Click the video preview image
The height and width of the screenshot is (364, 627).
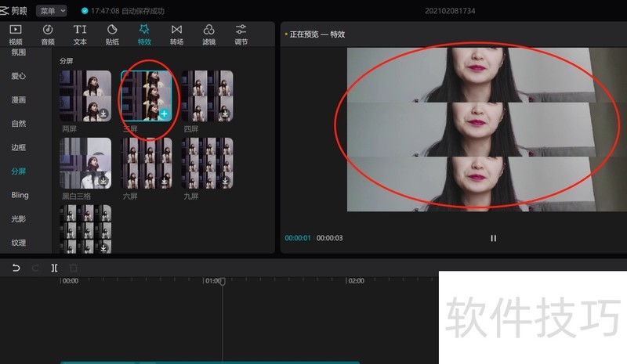tap(487, 129)
